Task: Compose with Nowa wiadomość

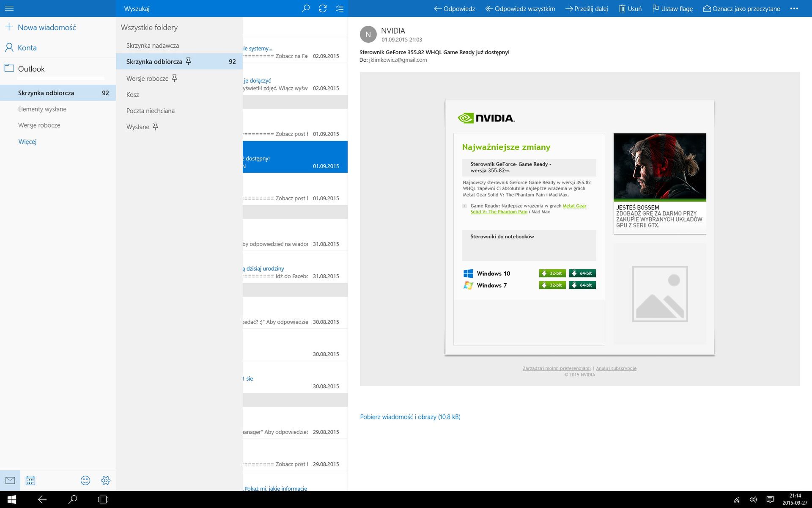Action: tap(41, 28)
